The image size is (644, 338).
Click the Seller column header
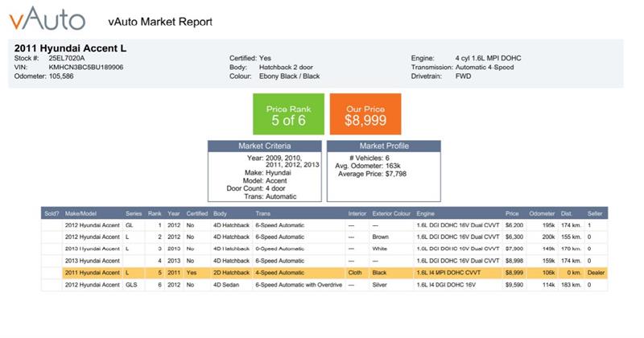[x=595, y=213]
